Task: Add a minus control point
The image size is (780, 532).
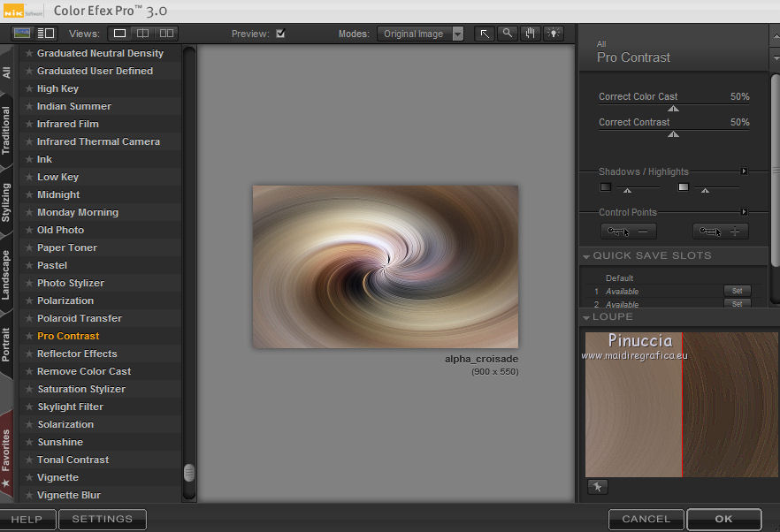Action: click(628, 232)
